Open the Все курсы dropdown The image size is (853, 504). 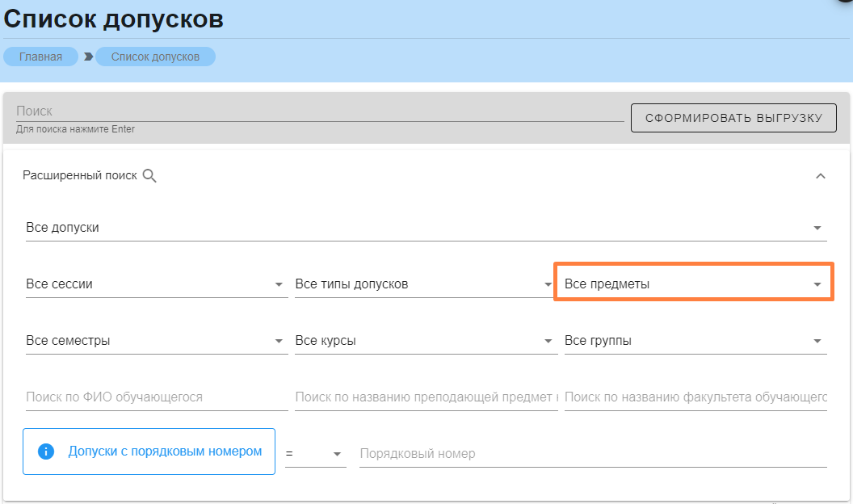[x=425, y=341]
